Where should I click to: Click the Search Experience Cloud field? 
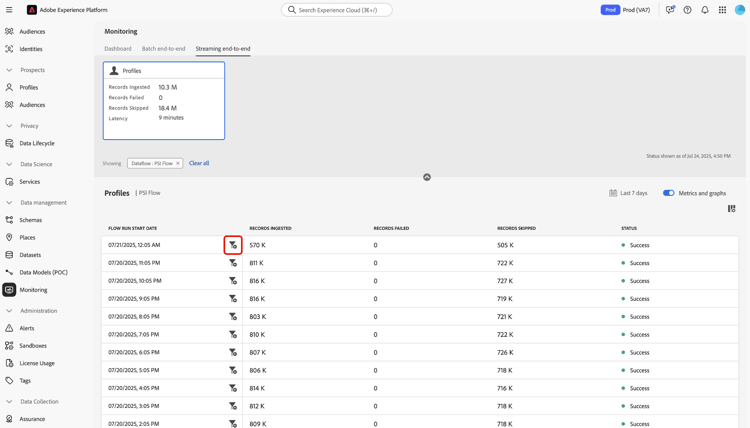coord(337,10)
